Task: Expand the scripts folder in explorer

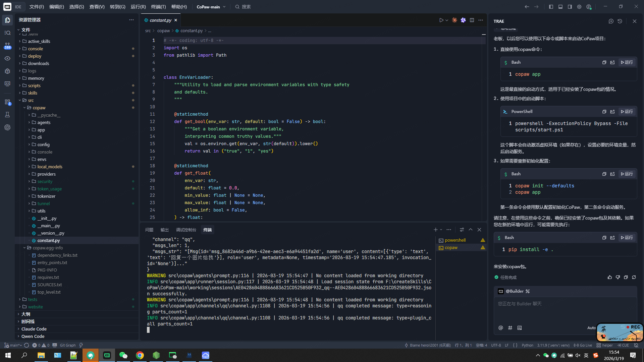Action: pyautogui.click(x=34, y=85)
